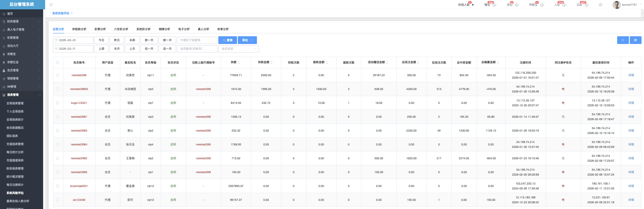Click the blue 查询 search button

(x=228, y=40)
